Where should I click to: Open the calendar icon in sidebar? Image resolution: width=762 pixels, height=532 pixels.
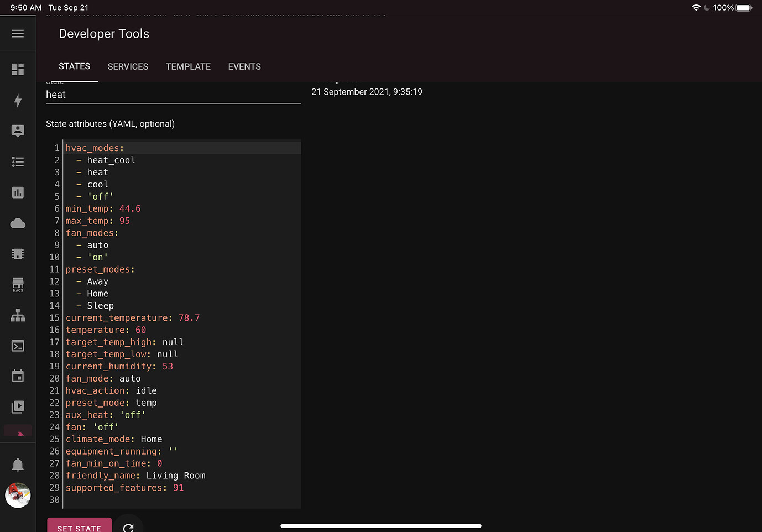coord(18,377)
